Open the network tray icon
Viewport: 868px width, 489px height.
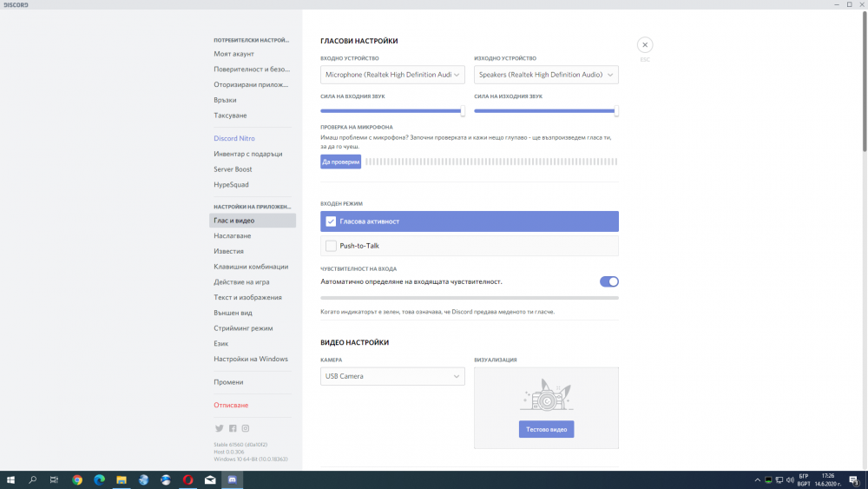[779, 480]
